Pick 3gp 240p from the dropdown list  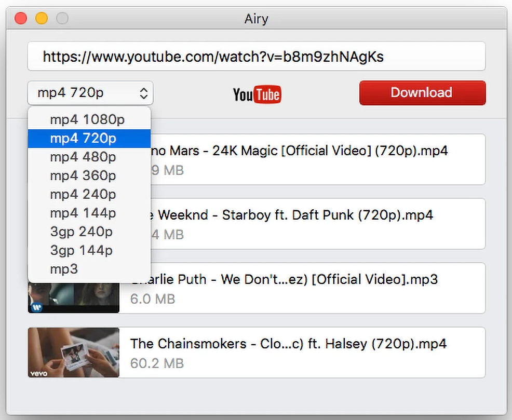click(89, 232)
